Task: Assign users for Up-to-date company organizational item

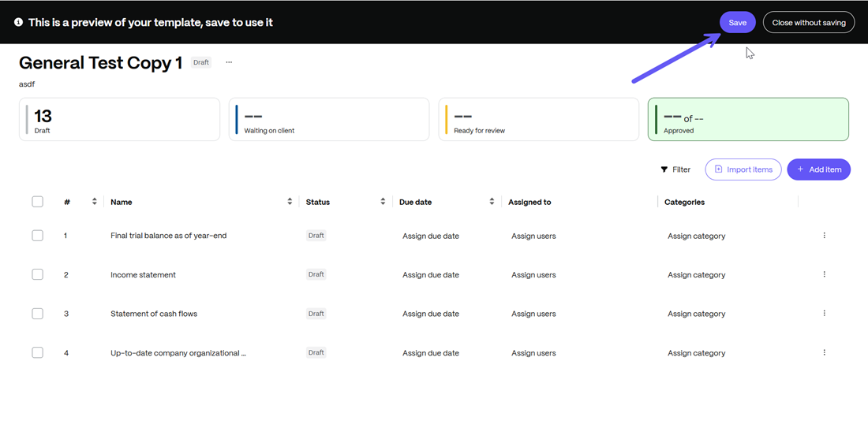Action: [533, 353]
